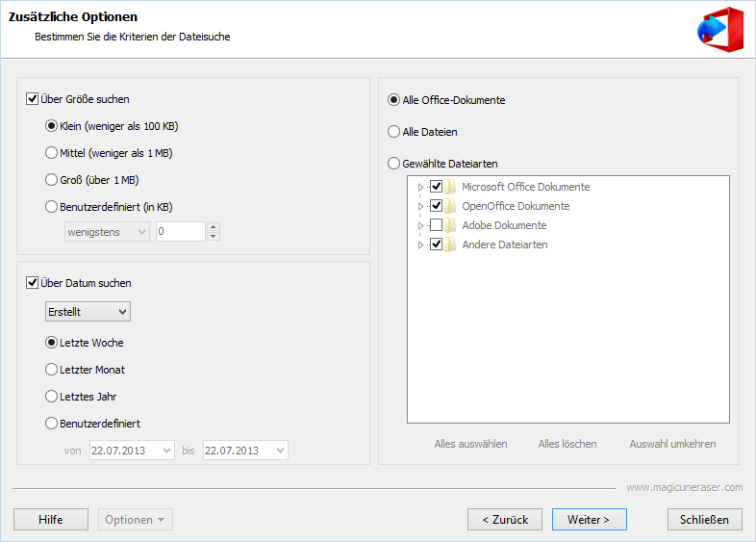
Task: Select the 'Mittel (weniger als 1 MB)' radio button
Action: coord(51,153)
